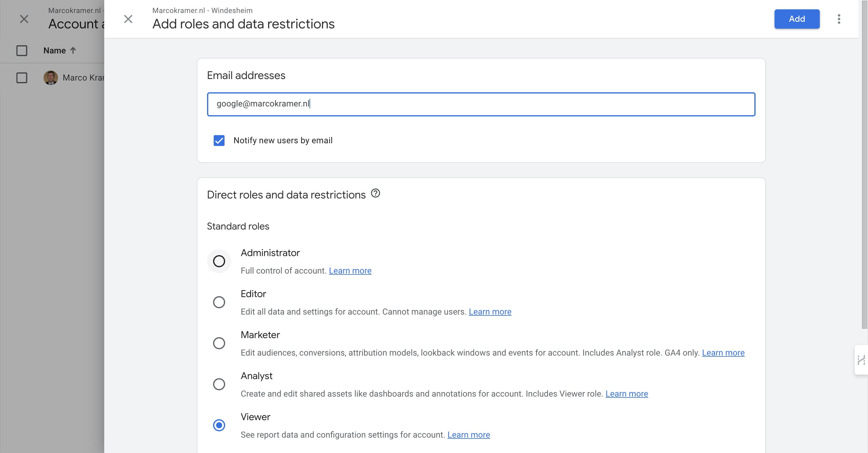Check the box next to Marco Kramer
868x453 pixels.
22,78
